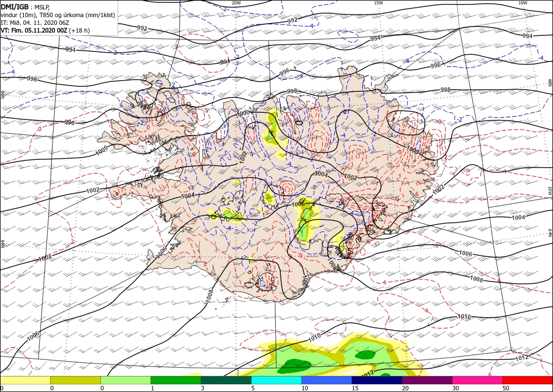Click the purple legend swatch
This screenshot has width=553, height=392.
pyautogui.click(x=427, y=380)
